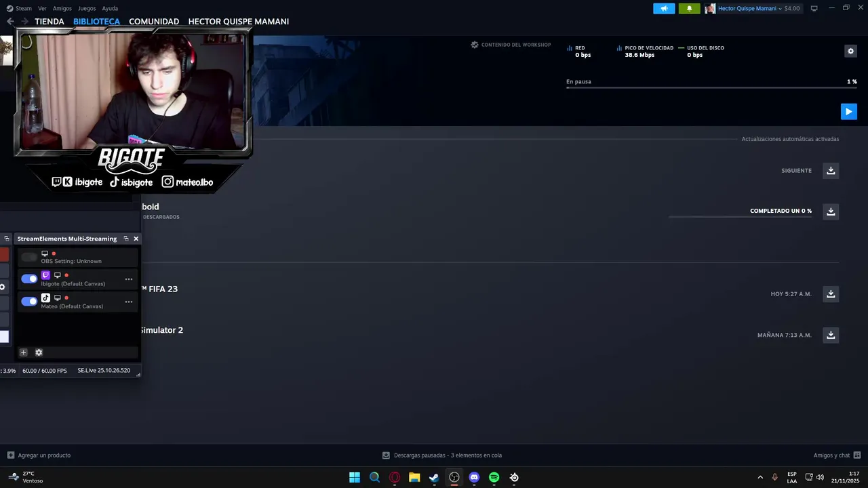Click ESP LAA language indicator
Image resolution: width=868 pixels, height=488 pixels.
792,477
